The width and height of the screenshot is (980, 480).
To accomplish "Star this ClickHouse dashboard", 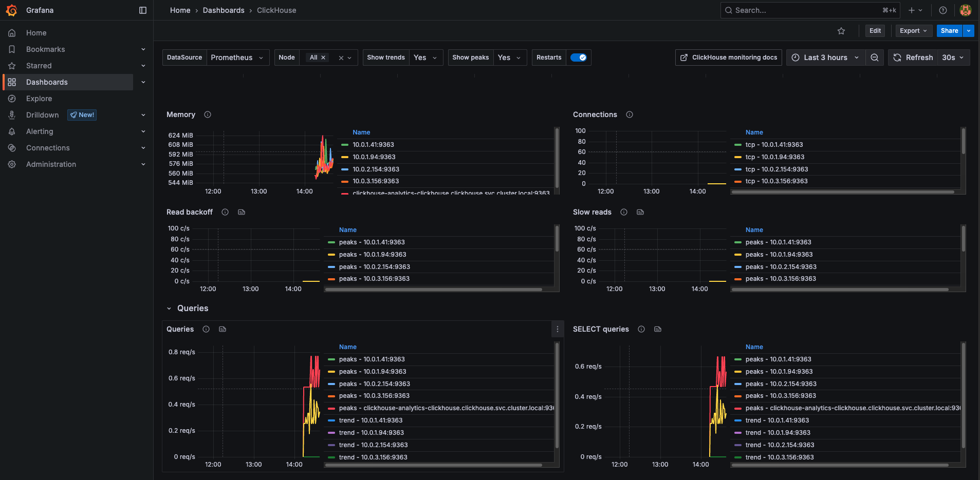I will pyautogui.click(x=841, y=31).
